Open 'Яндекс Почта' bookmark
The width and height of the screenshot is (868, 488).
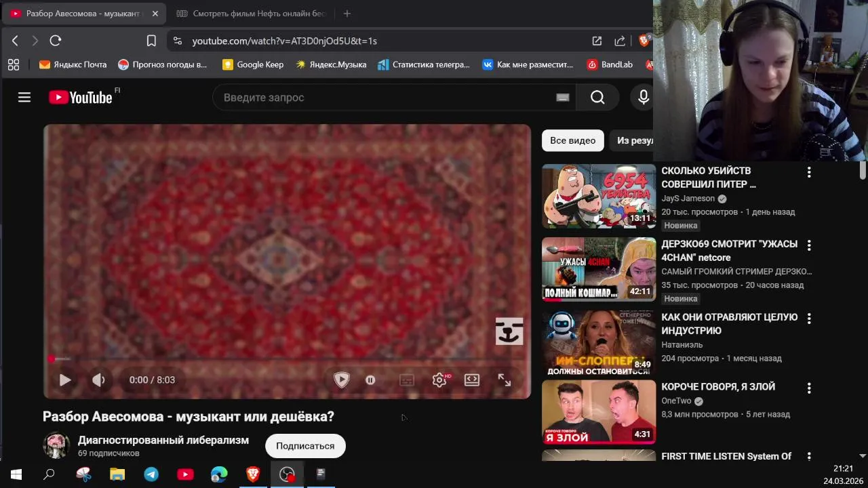pyautogui.click(x=73, y=64)
